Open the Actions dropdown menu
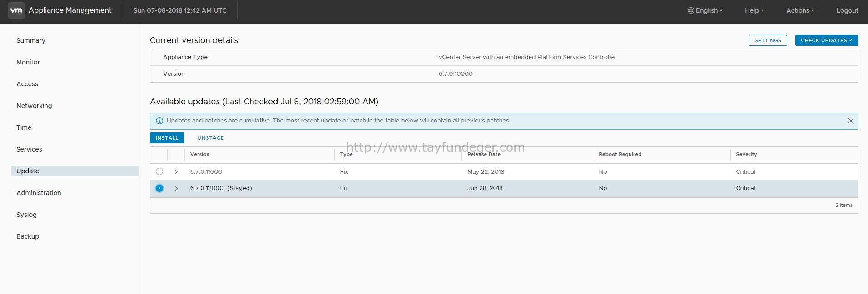868x294 pixels. 800,10
